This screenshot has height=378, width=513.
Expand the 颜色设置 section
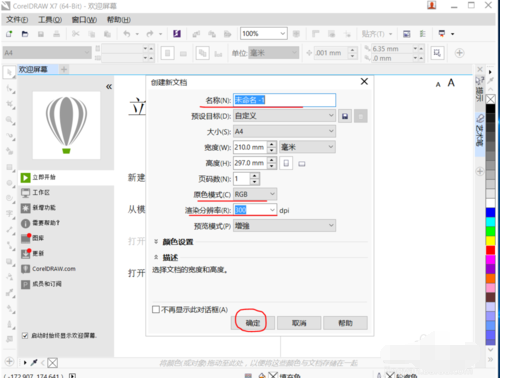(178, 242)
